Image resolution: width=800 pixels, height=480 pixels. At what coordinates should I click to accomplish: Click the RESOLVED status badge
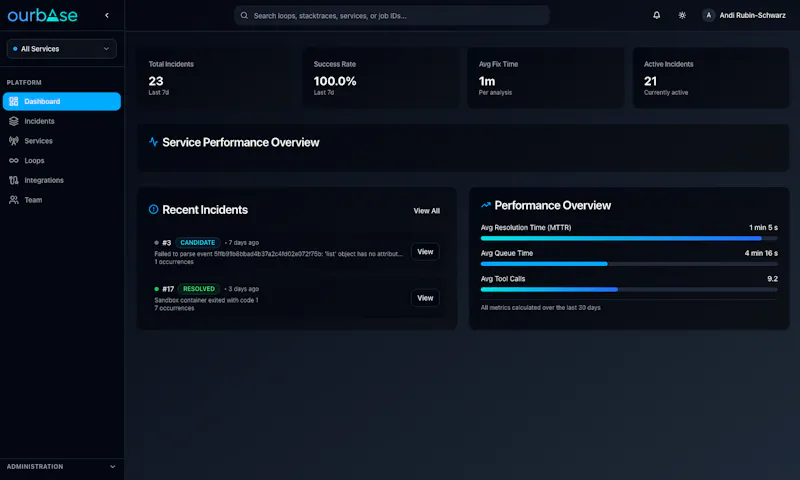pyautogui.click(x=199, y=289)
